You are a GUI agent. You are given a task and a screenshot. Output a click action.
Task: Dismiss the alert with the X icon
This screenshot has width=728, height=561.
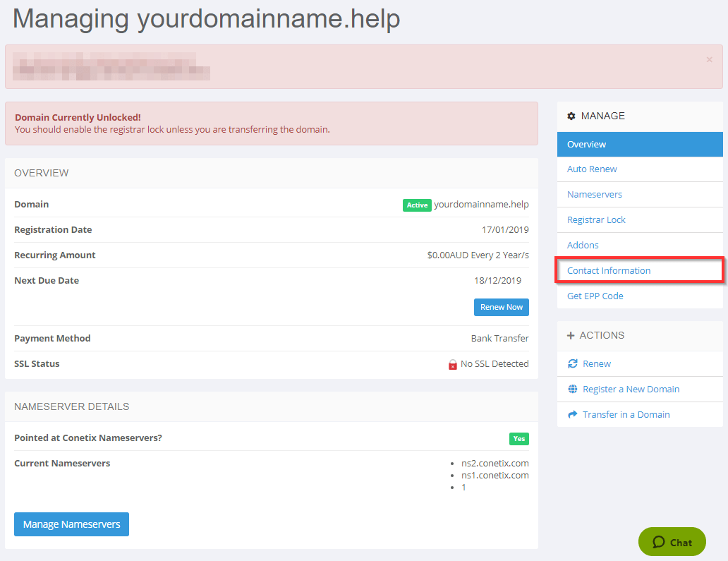[709, 60]
